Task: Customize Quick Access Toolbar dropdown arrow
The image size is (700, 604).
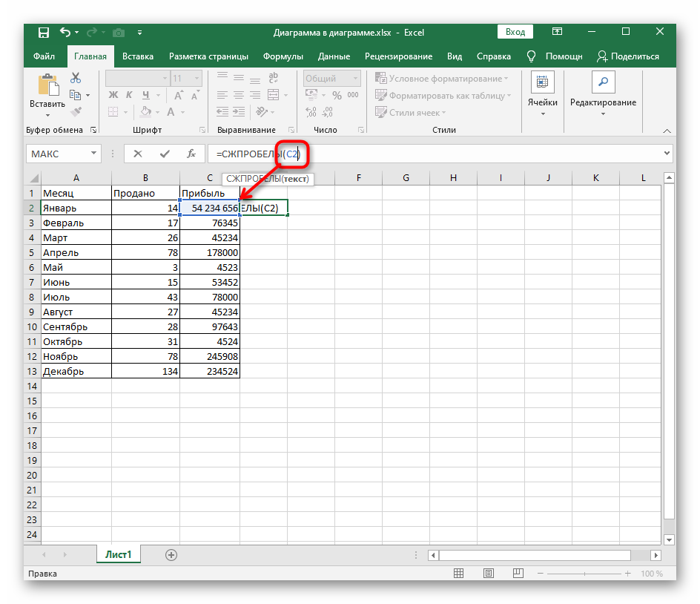Action: (139, 33)
